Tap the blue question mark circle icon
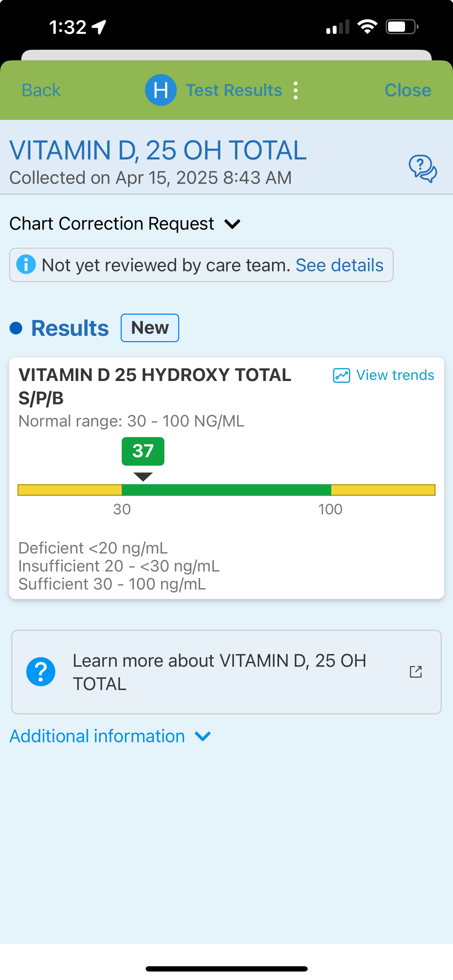 tap(41, 672)
